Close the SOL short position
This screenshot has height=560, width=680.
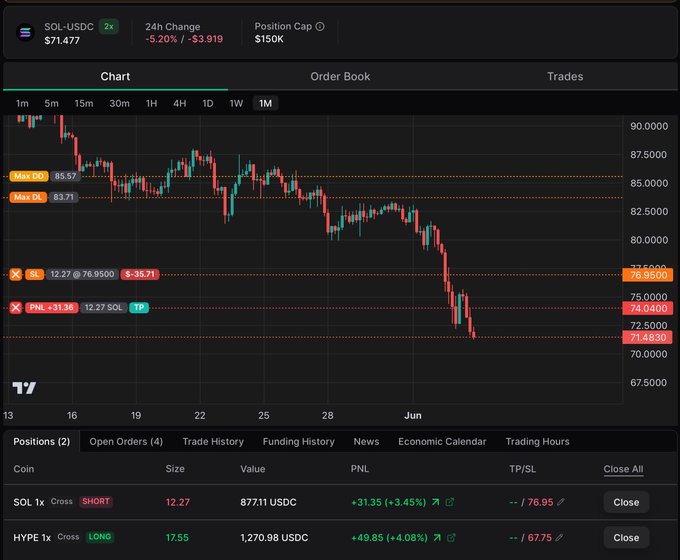click(626, 502)
